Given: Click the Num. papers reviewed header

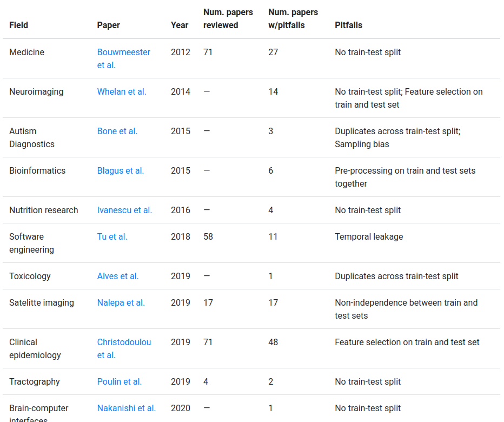Looking at the screenshot, I should [228, 19].
